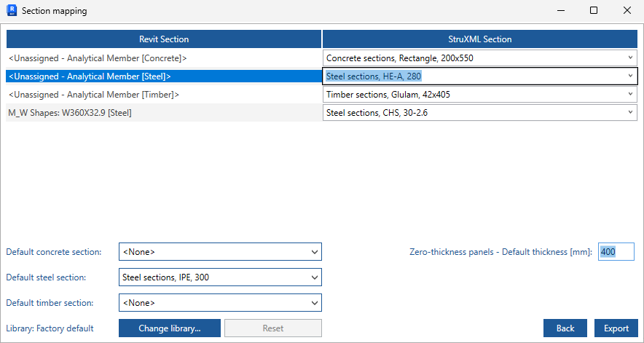Maximize the Section mapping window
644x343 pixels.
(x=594, y=10)
